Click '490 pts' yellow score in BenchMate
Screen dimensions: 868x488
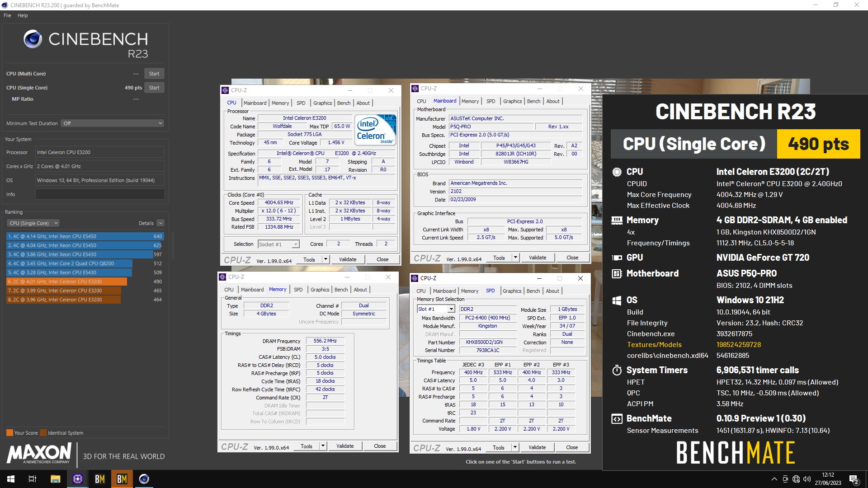tap(818, 144)
